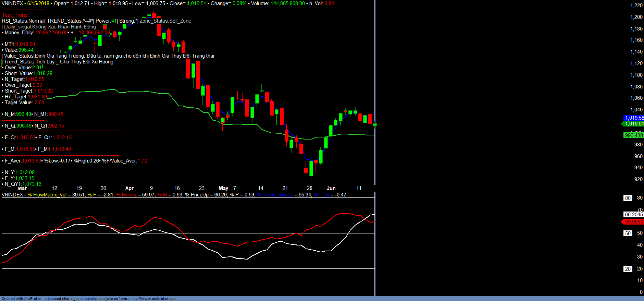
Task: Select the Jun label on date axis
Action: (x=331, y=188)
